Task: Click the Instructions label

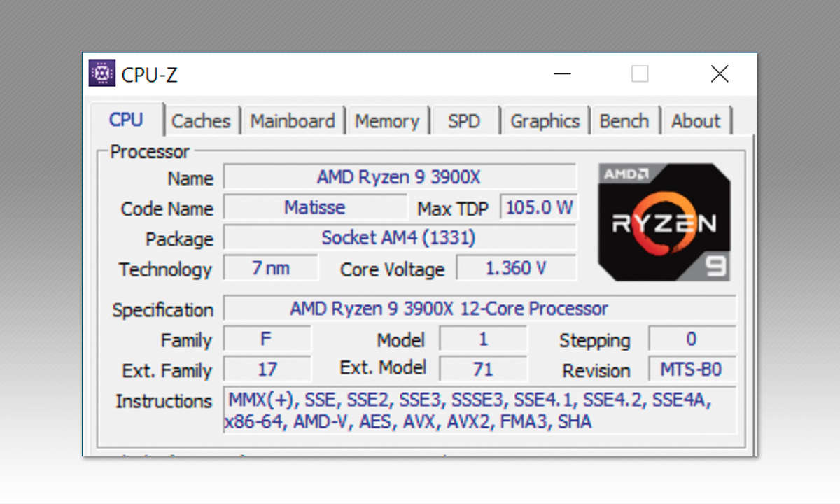Action: pos(164,401)
